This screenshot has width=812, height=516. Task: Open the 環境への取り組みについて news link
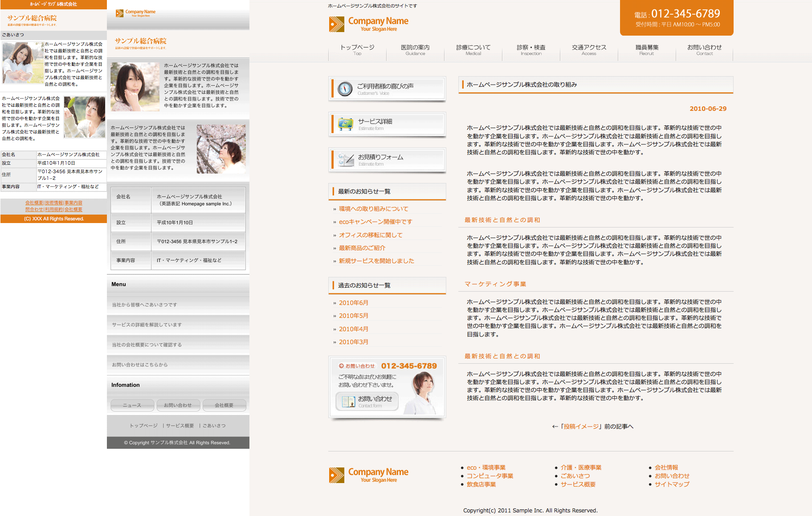click(373, 209)
